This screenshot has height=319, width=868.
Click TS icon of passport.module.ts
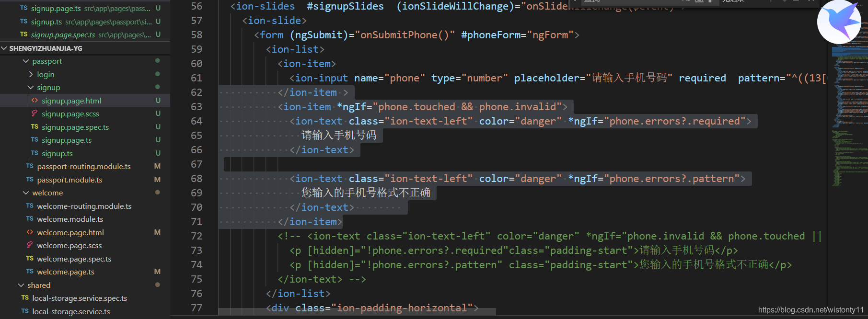click(30, 180)
